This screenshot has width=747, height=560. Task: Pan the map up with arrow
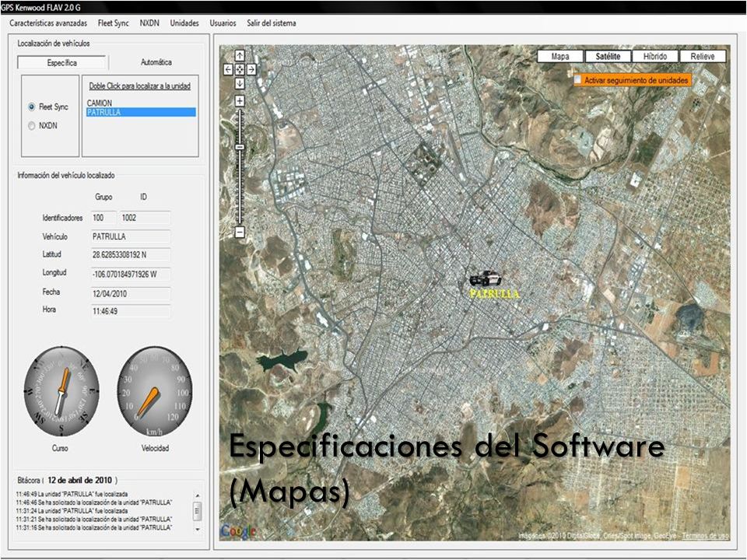(x=240, y=56)
